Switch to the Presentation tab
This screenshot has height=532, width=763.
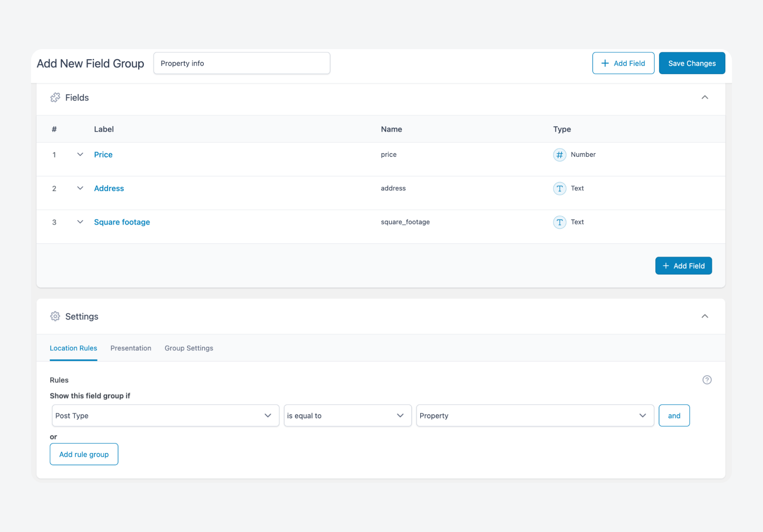pyautogui.click(x=131, y=348)
